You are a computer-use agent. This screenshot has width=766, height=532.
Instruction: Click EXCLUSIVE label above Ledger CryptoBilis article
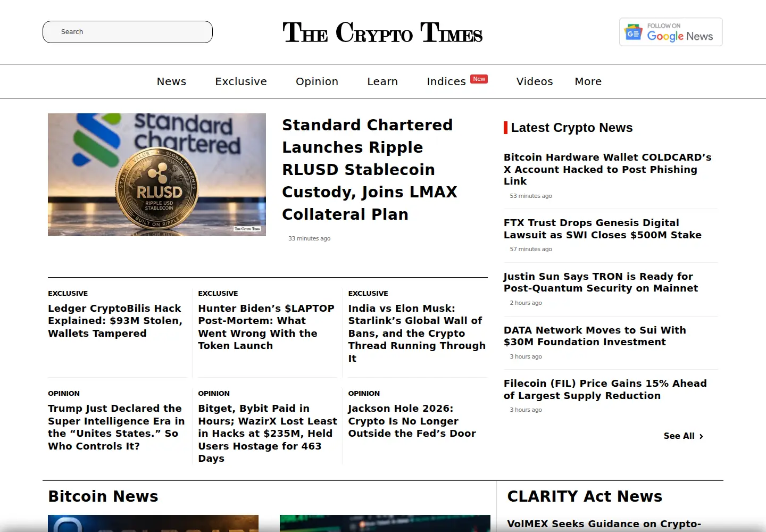pos(68,293)
